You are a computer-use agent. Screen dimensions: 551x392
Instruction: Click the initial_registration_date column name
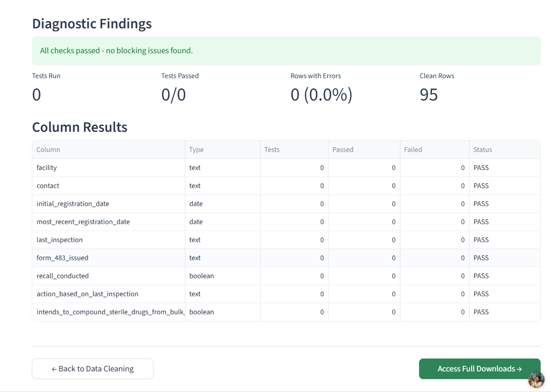(x=73, y=204)
